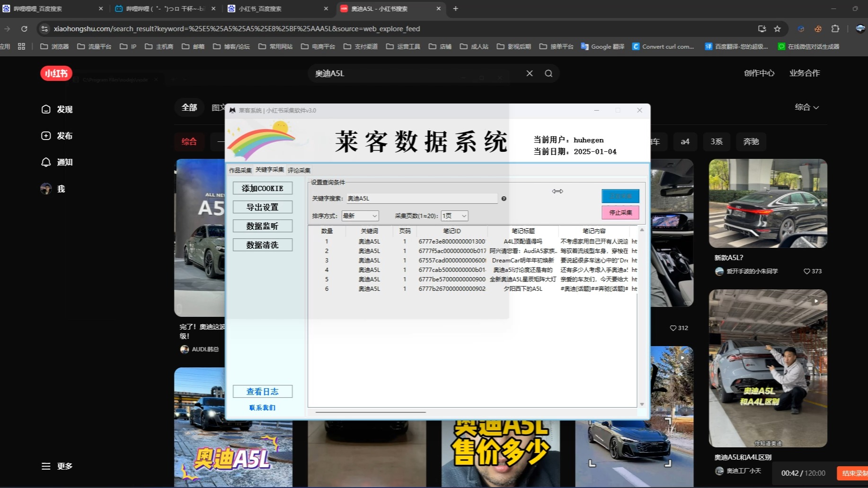Open 发布 in Xiaohongshu sidebar
Viewport: 868px width, 488px height.
pyautogui.click(x=57, y=136)
